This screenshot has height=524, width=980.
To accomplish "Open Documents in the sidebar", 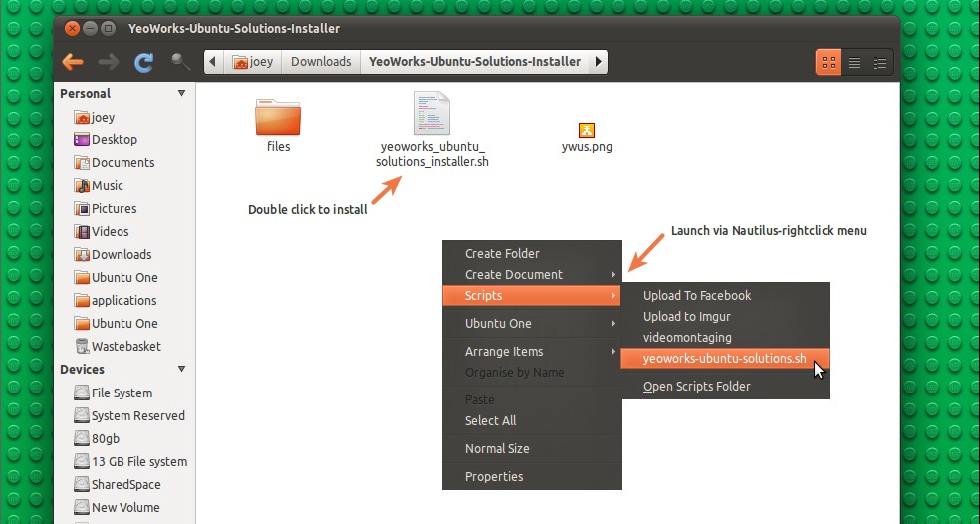I will pos(115,162).
